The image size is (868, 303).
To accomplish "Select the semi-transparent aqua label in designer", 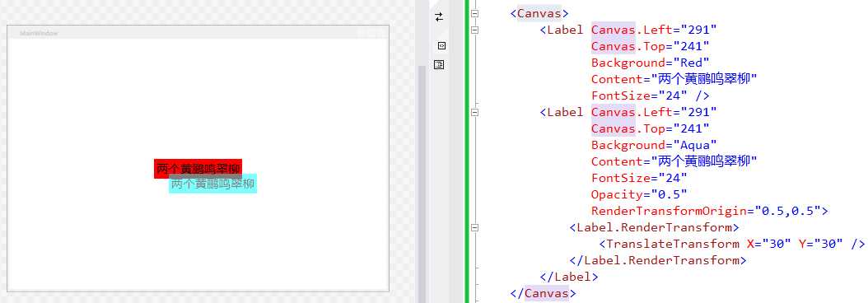I will pyautogui.click(x=213, y=184).
